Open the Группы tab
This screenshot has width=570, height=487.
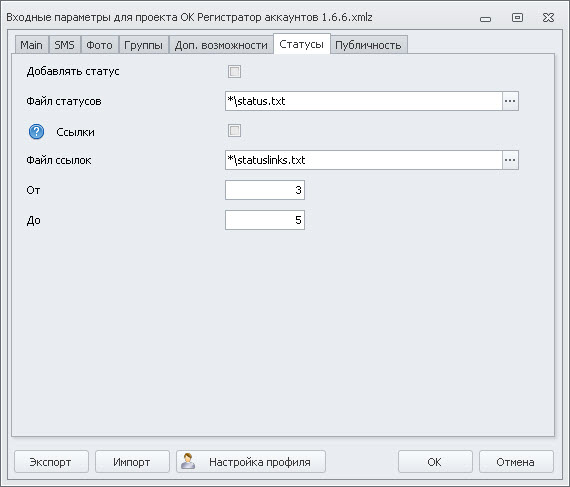(143, 45)
